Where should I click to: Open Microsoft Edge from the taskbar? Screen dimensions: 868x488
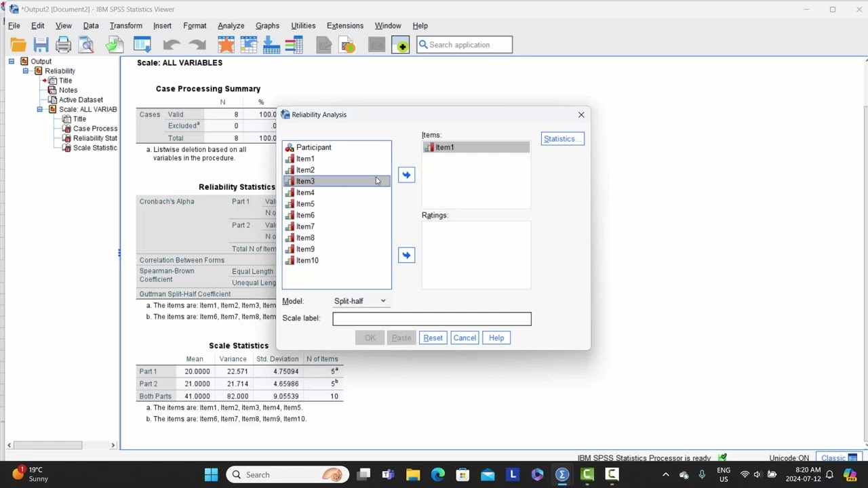click(x=437, y=474)
